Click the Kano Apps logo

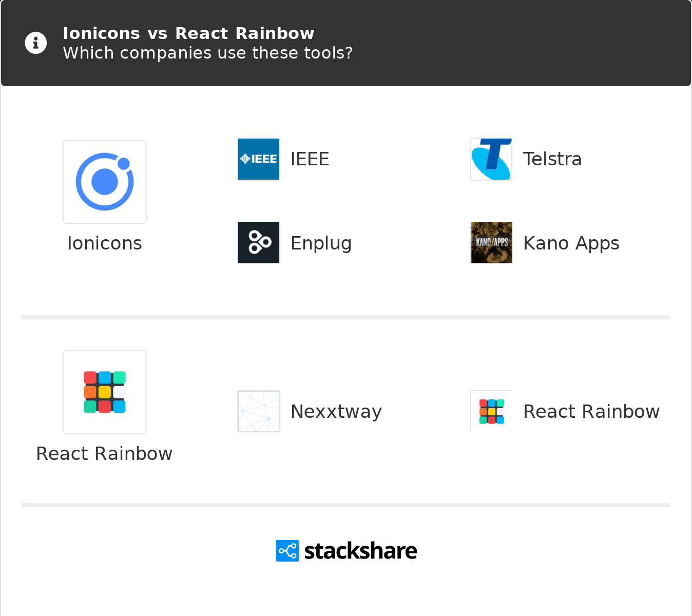click(x=491, y=242)
